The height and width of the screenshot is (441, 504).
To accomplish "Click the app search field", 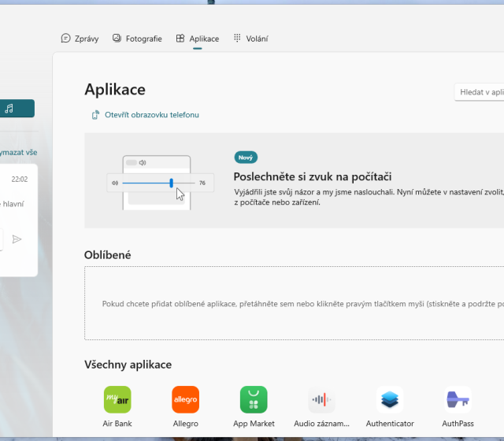I will point(479,92).
